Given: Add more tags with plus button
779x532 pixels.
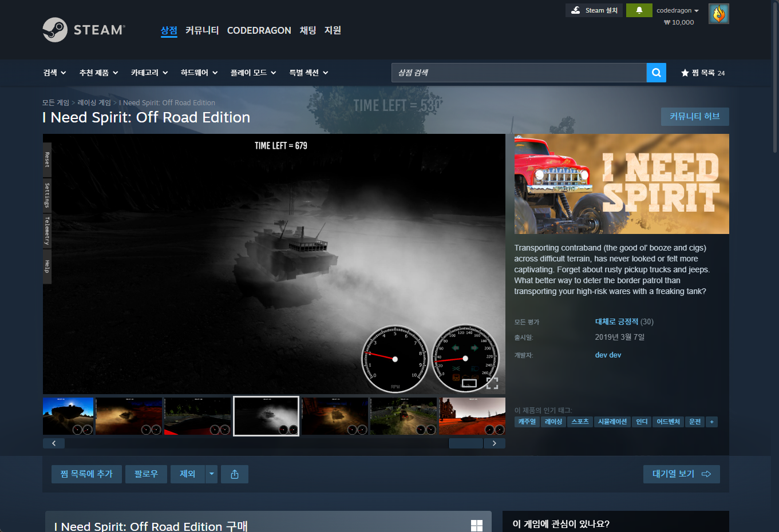Looking at the screenshot, I should point(711,422).
